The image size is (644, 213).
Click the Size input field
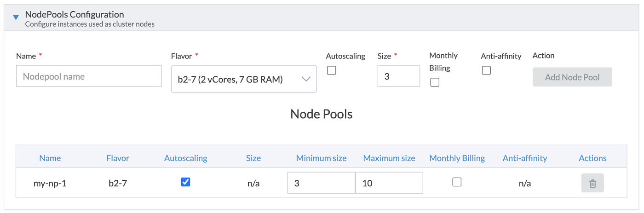point(398,76)
